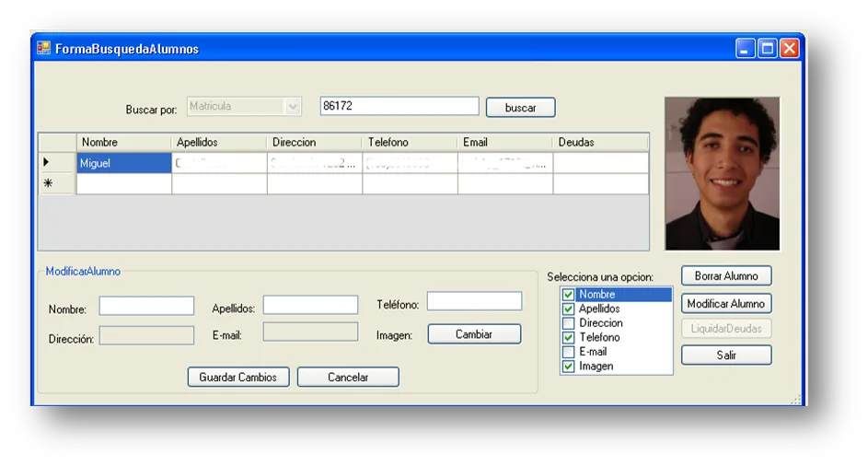Click the student photo
The height and width of the screenshot is (466, 868).
click(723, 174)
